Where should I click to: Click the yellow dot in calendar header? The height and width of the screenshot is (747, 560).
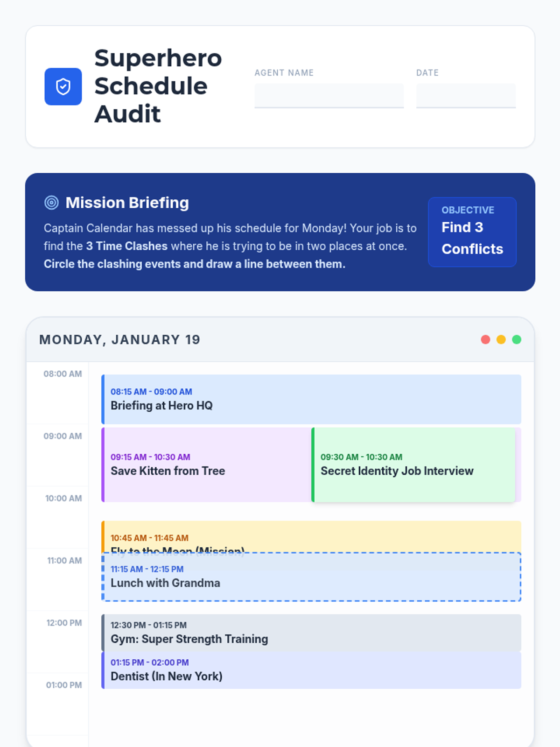pos(501,339)
